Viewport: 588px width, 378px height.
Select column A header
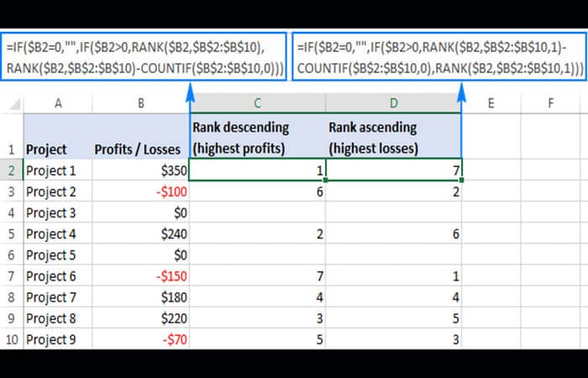58,103
